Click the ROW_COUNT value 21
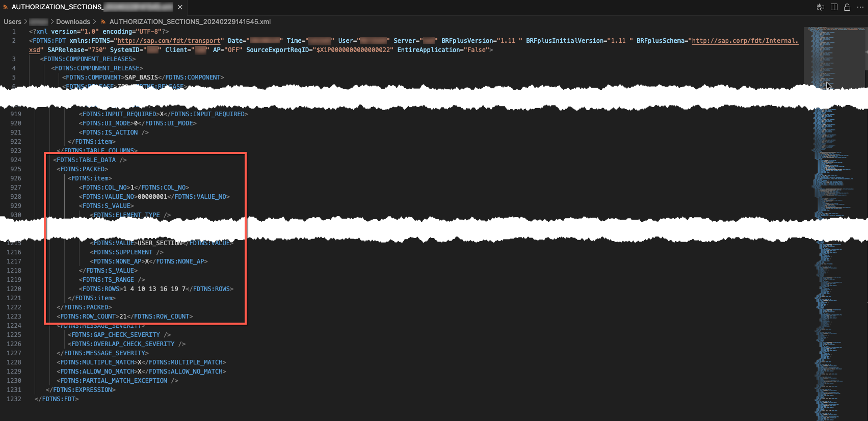 click(x=123, y=317)
